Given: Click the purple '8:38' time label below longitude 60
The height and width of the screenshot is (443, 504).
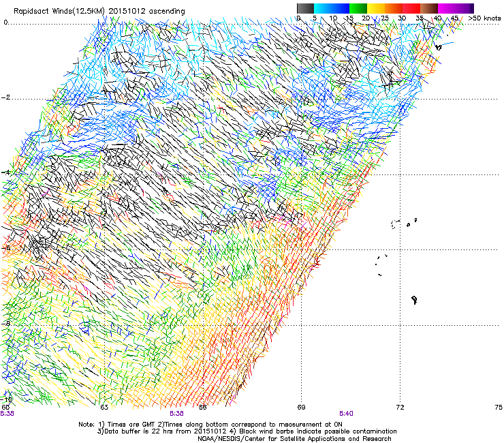Looking at the screenshot, I should tap(7, 414).
